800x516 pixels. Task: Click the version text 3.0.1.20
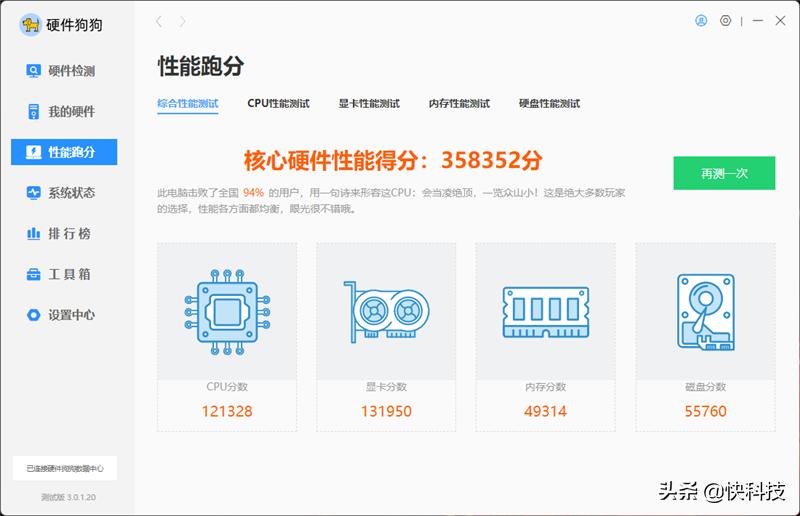(x=68, y=497)
